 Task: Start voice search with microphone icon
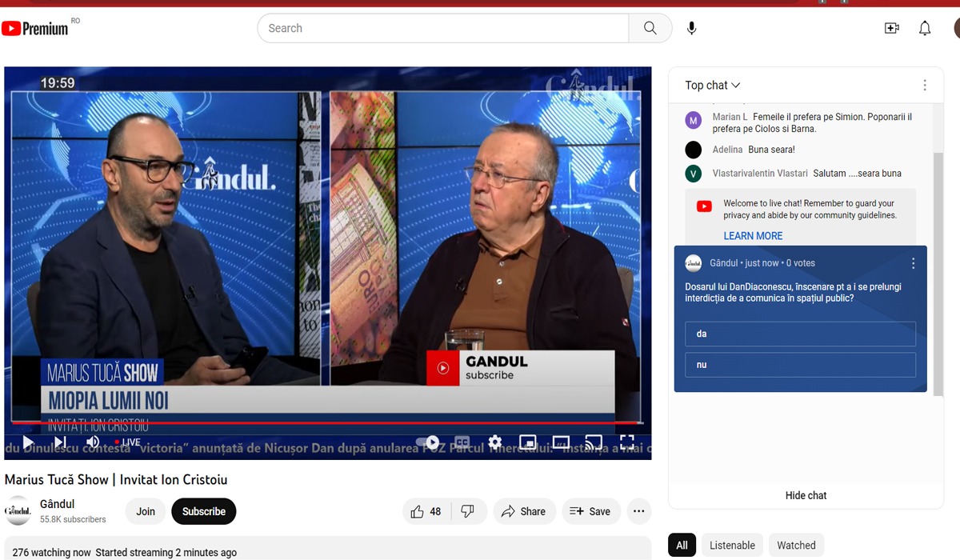[x=692, y=28]
